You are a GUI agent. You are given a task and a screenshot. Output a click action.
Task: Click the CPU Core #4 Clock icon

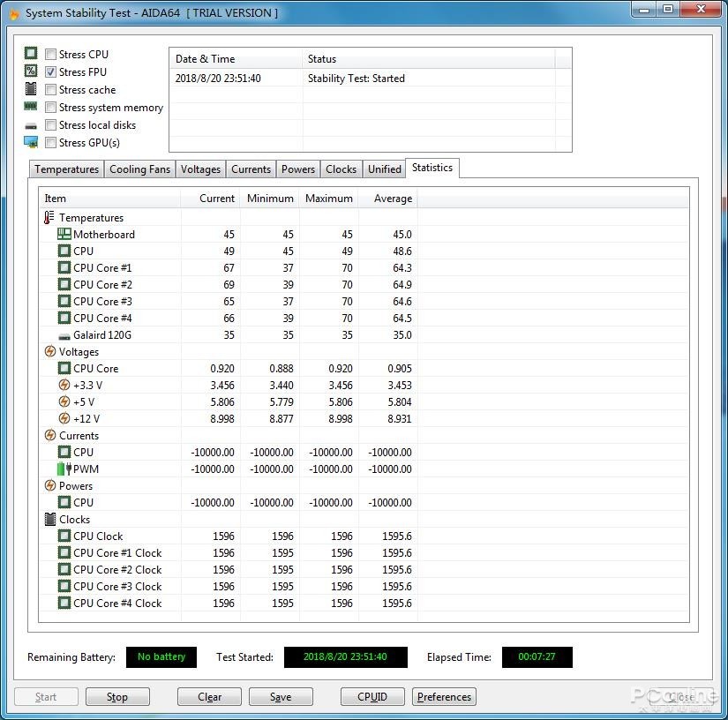64,603
